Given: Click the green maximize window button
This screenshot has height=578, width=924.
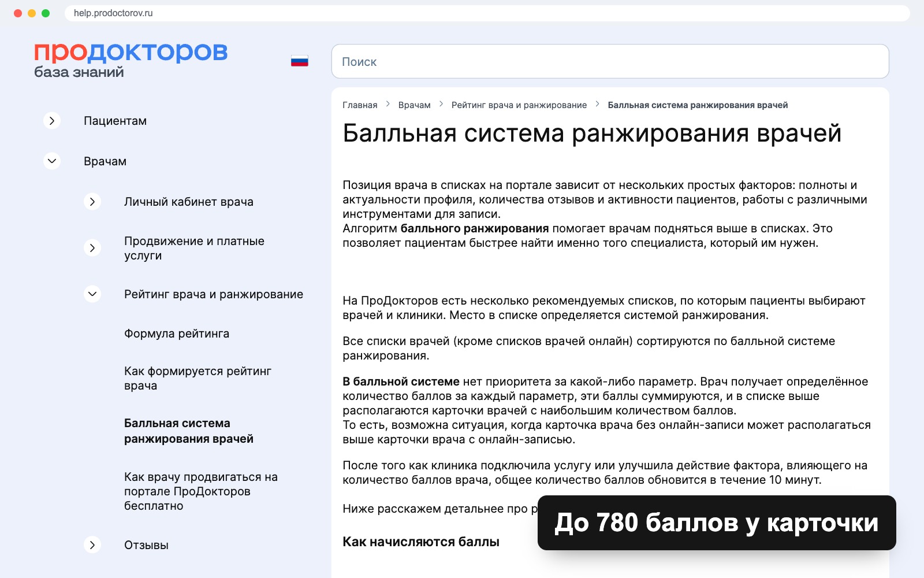Looking at the screenshot, I should click(46, 13).
